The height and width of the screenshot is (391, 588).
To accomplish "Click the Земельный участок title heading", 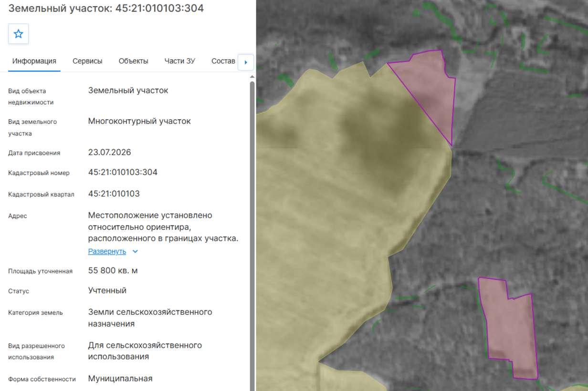I will click(x=106, y=8).
